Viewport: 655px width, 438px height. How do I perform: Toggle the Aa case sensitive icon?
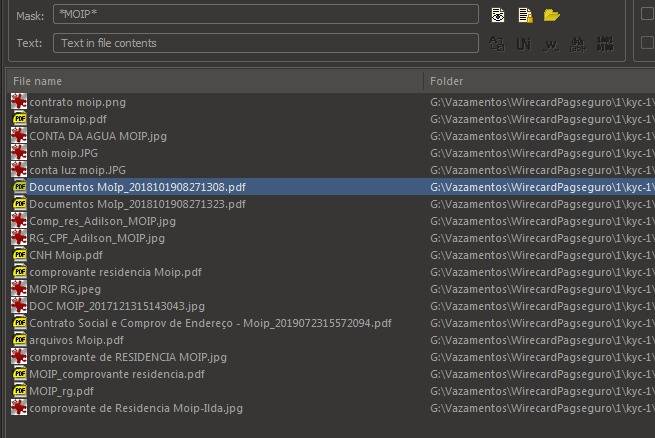pyautogui.click(x=497, y=43)
